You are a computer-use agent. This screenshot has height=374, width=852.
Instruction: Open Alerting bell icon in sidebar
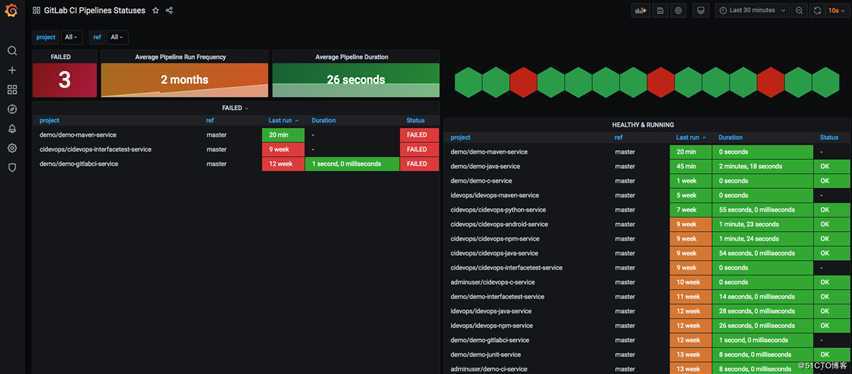(x=12, y=129)
